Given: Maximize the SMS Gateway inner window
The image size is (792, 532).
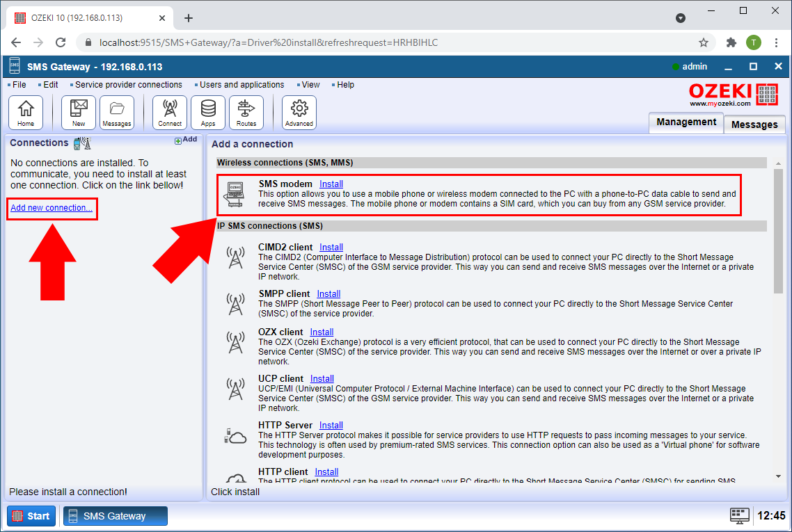Looking at the screenshot, I should point(753,67).
